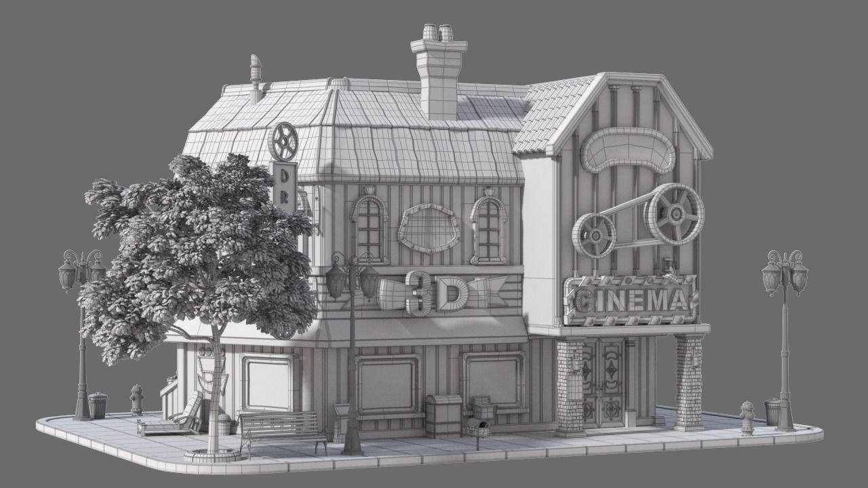Image resolution: width=868 pixels, height=488 pixels.
Task: Click the 3D lettering on the ribbon banner
Action: (x=438, y=292)
